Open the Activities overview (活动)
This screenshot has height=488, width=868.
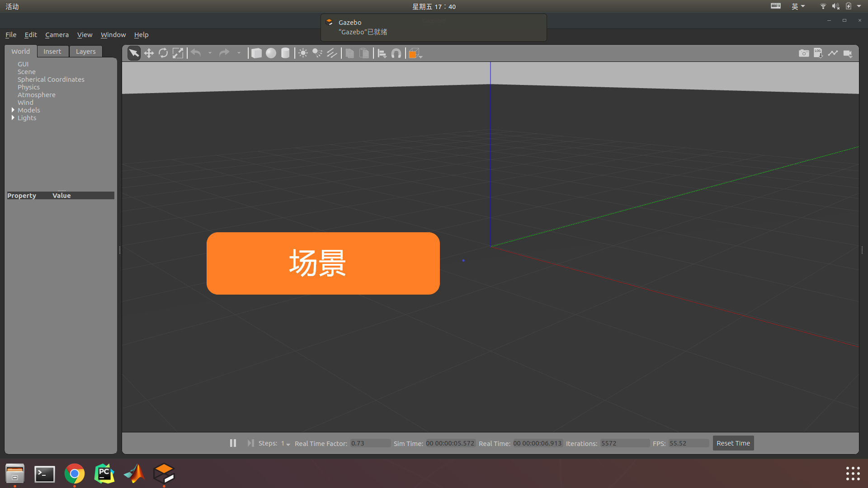tap(12, 6)
